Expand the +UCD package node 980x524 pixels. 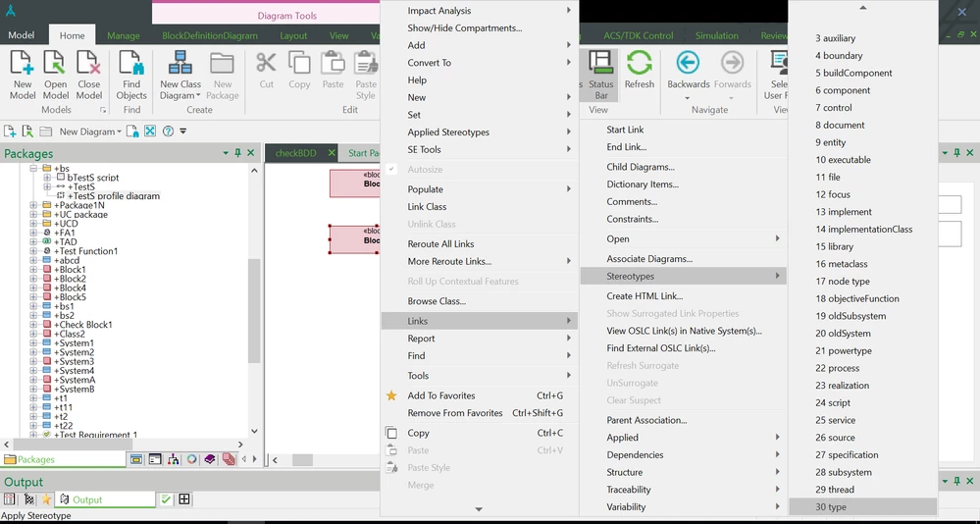tap(33, 223)
